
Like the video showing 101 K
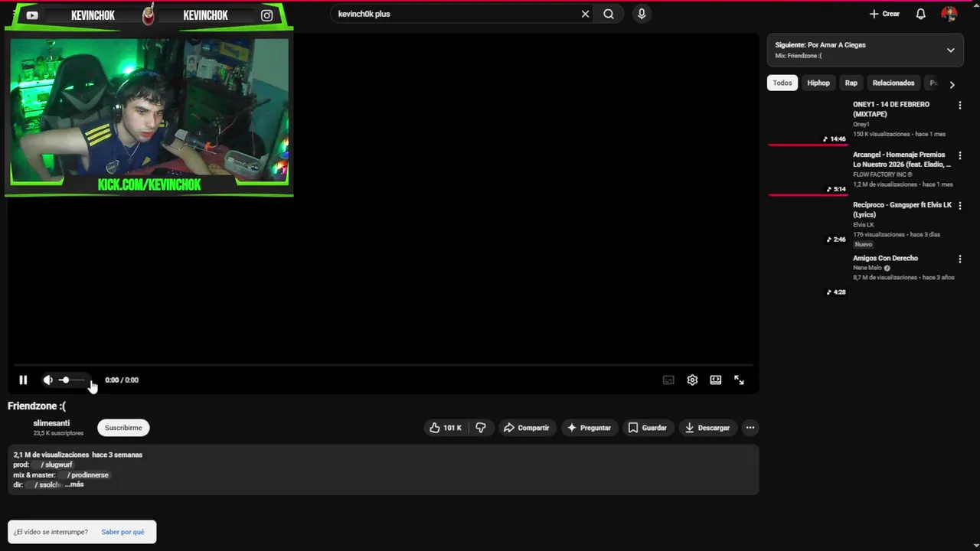[x=445, y=428]
